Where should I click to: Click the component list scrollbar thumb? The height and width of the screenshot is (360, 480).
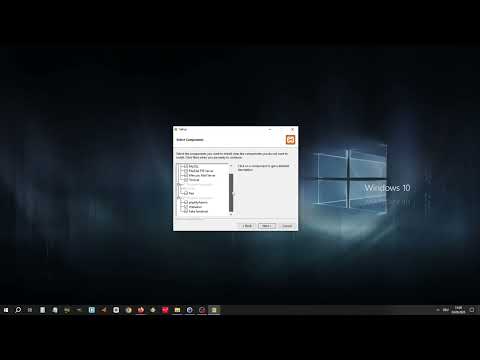231,193
